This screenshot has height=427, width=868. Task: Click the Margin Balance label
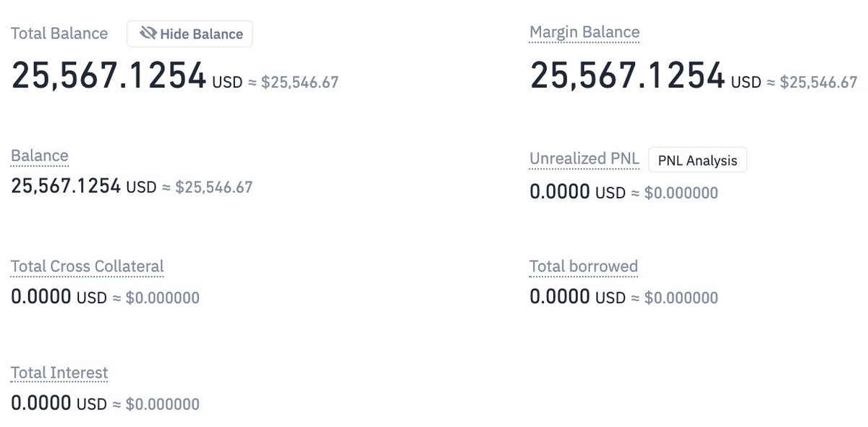584,33
